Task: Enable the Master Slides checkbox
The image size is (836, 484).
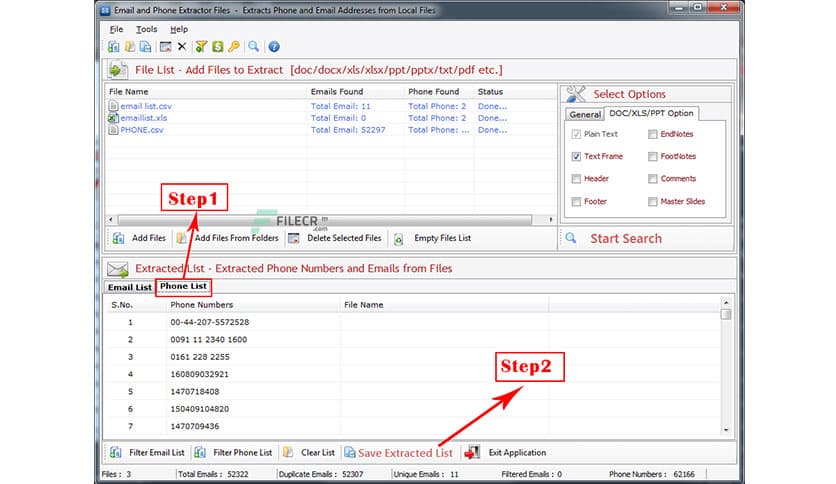Action: point(653,202)
